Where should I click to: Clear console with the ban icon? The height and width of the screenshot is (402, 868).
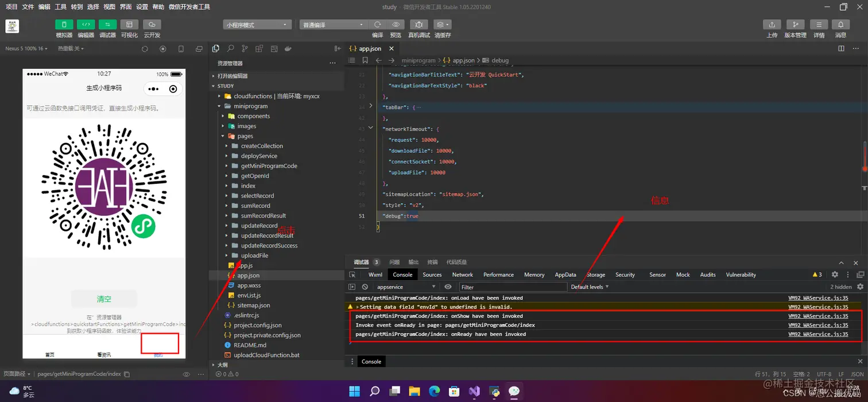[365, 287]
